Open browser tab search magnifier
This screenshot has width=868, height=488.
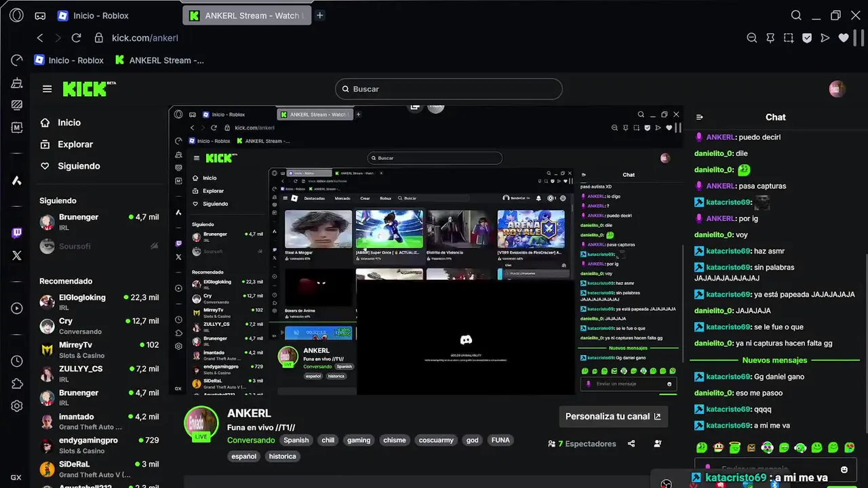797,15
